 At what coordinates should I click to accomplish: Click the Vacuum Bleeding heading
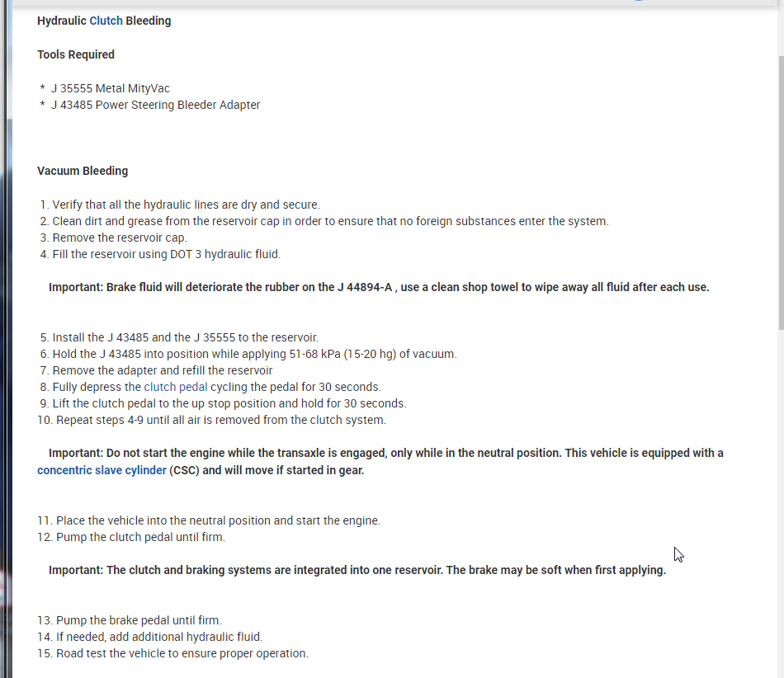point(83,171)
